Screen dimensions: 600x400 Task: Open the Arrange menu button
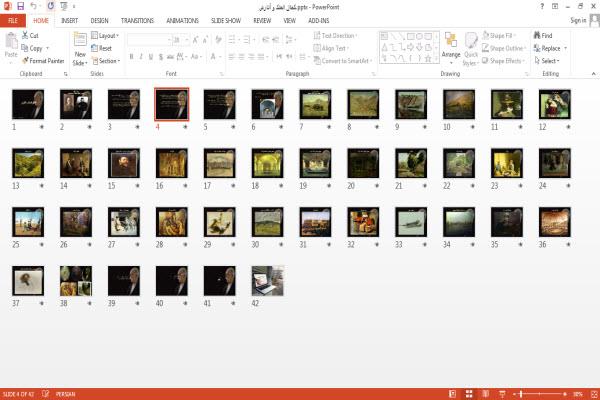(451, 49)
